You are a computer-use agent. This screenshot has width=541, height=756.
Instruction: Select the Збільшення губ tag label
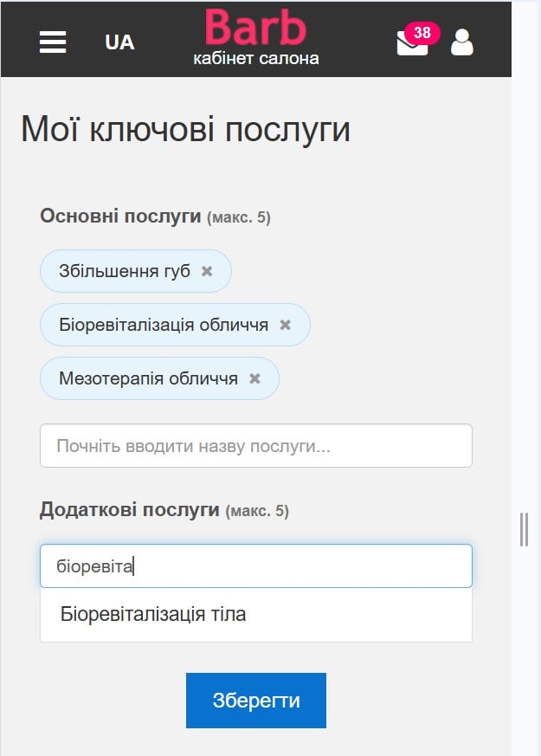click(x=125, y=271)
